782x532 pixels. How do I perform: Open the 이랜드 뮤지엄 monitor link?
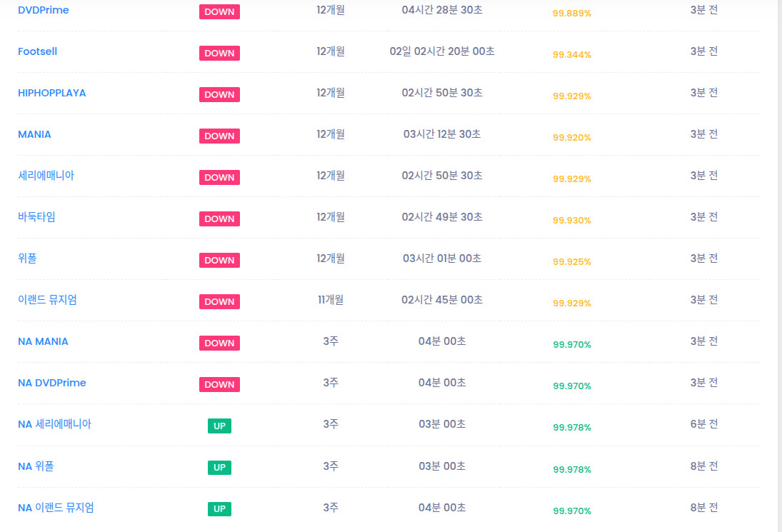[x=47, y=300]
